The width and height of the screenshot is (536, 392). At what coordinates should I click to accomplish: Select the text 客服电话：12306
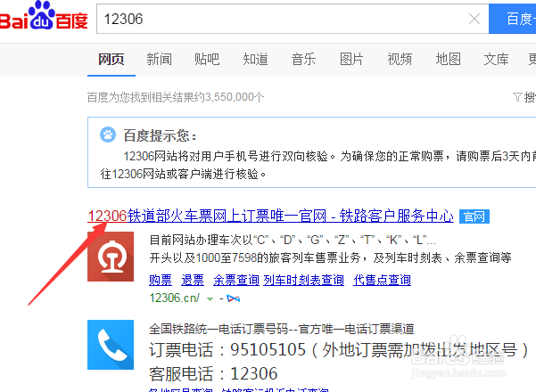(213, 373)
